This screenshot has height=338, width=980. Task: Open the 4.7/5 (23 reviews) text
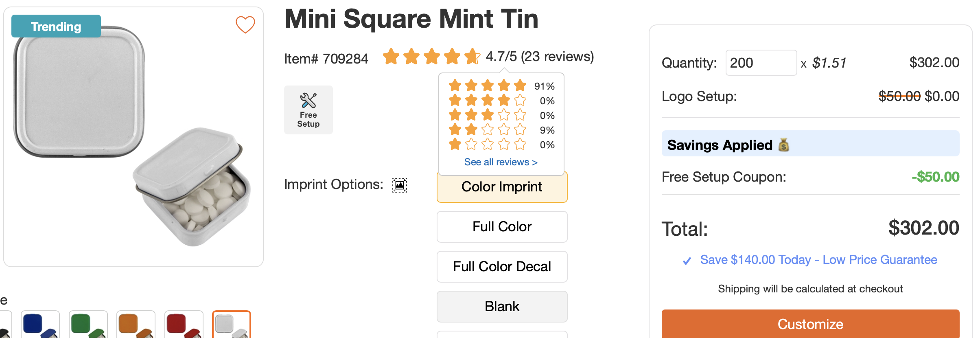point(540,57)
